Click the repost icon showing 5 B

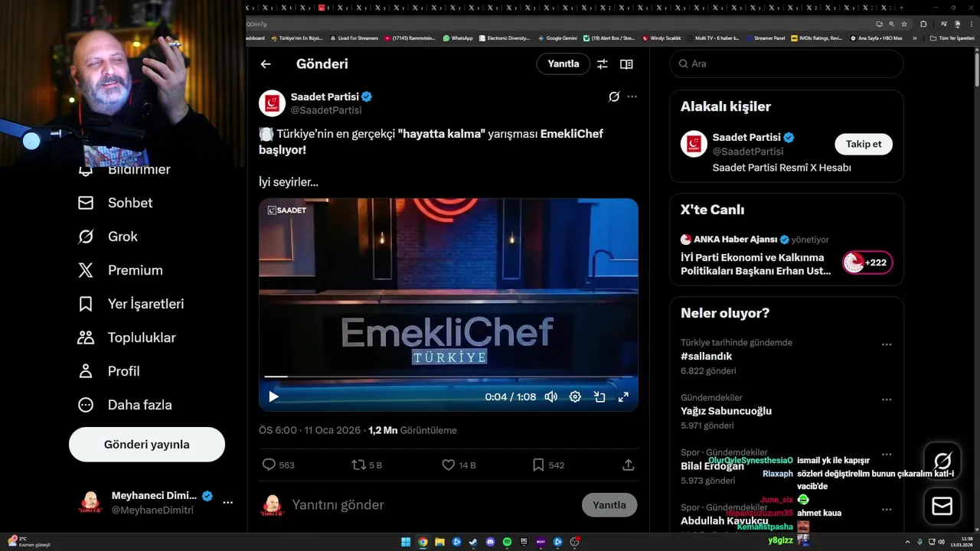[358, 465]
